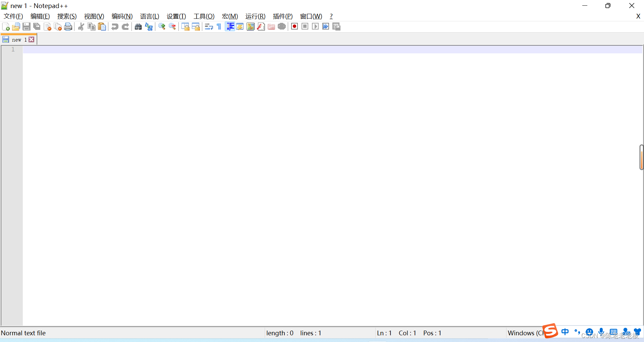
Task: Open the 工具(O) menu
Action: coord(204,16)
